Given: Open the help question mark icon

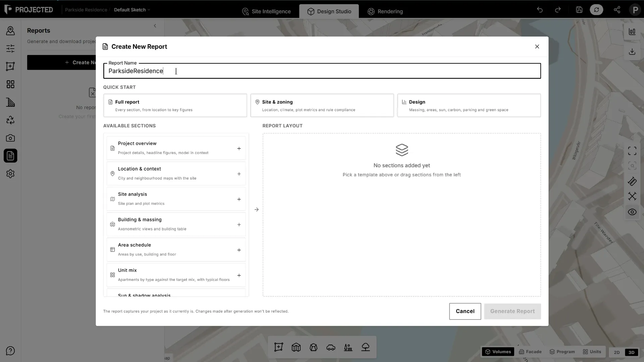Looking at the screenshot, I should tap(10, 351).
